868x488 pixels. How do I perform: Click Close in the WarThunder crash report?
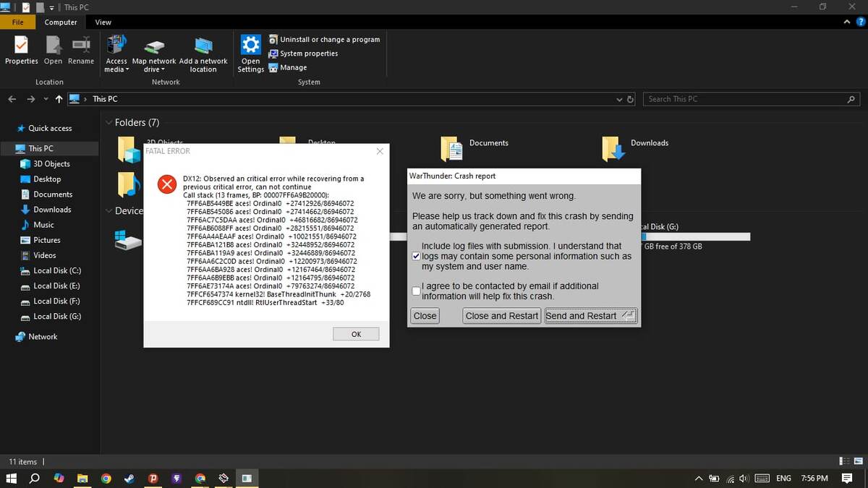click(425, 316)
